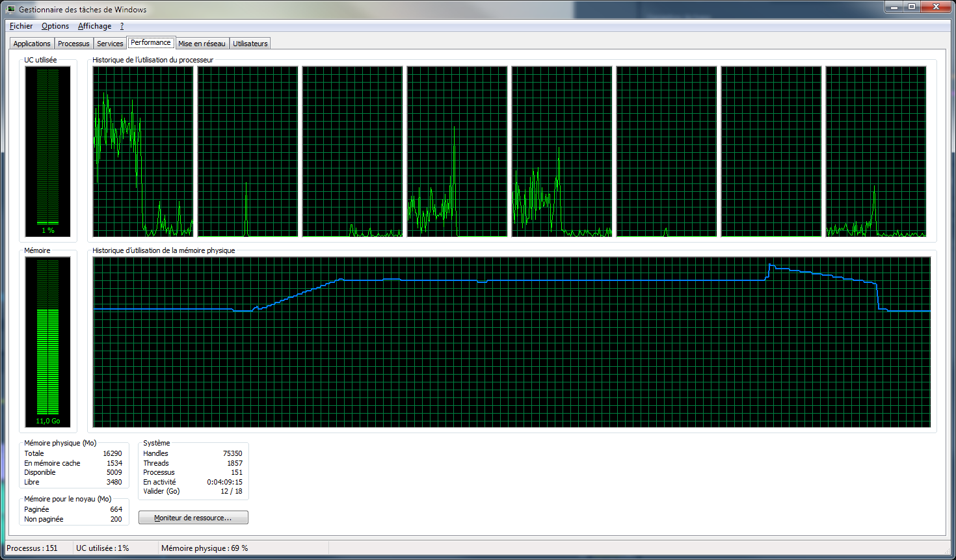Click the Paginée value 664
The image size is (956, 560).
(x=116, y=509)
